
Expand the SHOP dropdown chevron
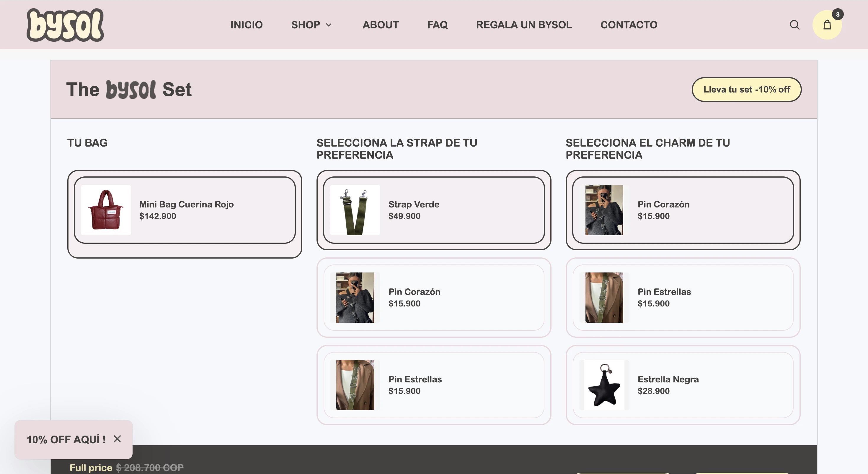point(329,25)
